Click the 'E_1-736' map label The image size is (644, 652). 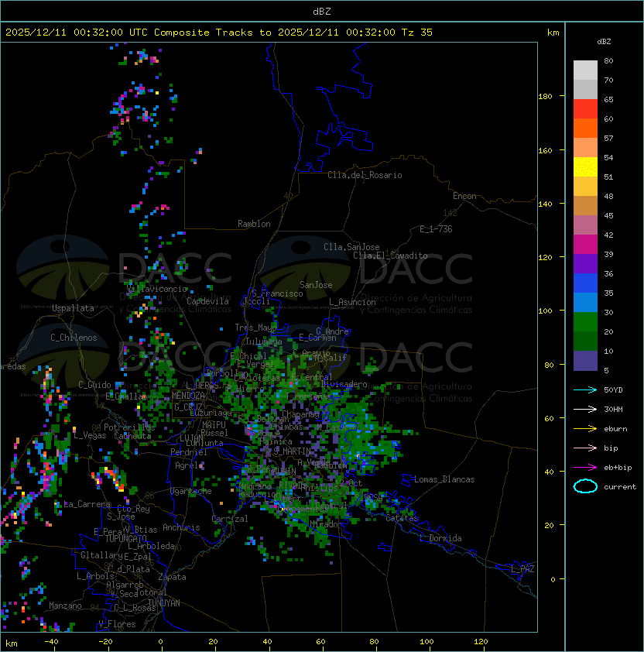pyautogui.click(x=436, y=229)
